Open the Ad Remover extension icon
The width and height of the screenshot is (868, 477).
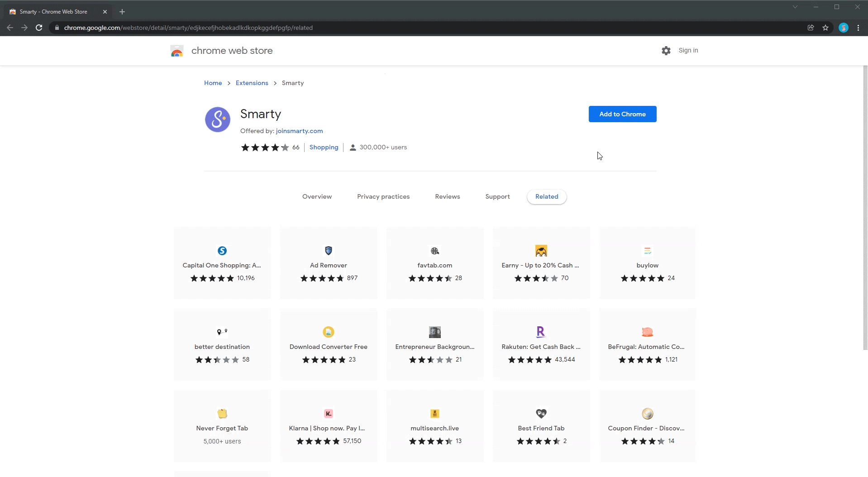tap(329, 250)
